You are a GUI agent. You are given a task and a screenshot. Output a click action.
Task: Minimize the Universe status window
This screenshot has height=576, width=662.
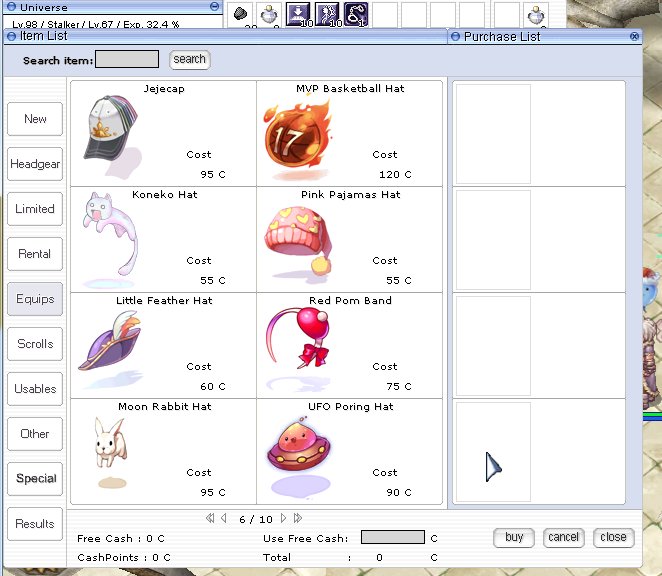(214, 6)
